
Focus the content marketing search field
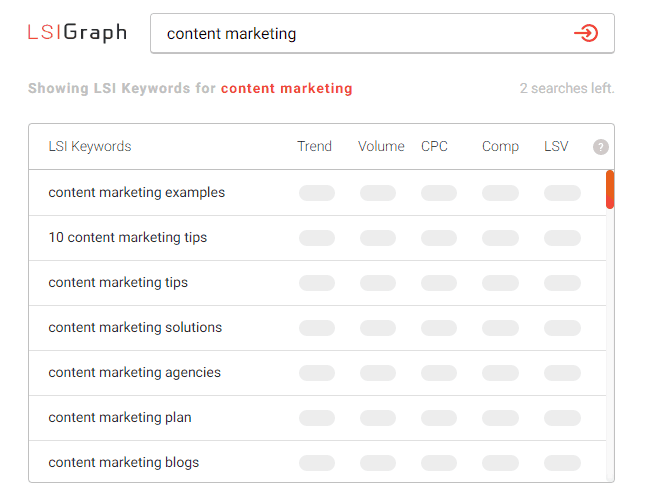point(382,34)
